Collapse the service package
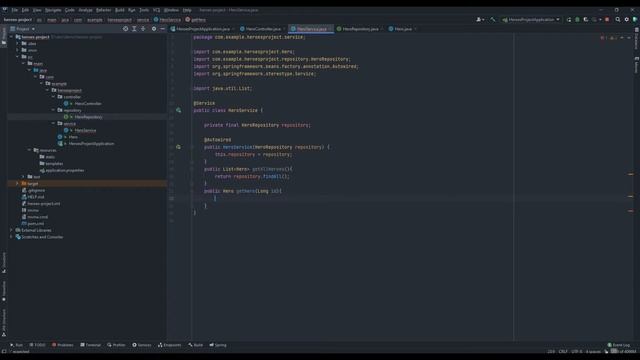Screen dimensions: 640x360 pyautogui.click(x=53, y=123)
